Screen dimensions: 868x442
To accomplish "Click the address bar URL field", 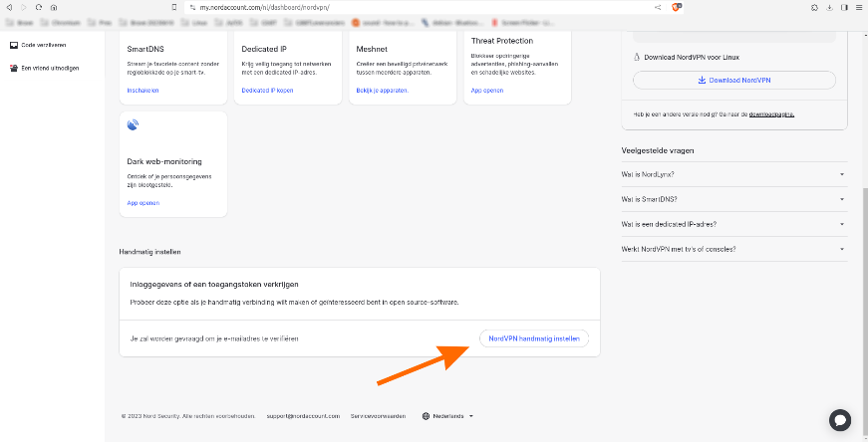I will [x=399, y=7].
